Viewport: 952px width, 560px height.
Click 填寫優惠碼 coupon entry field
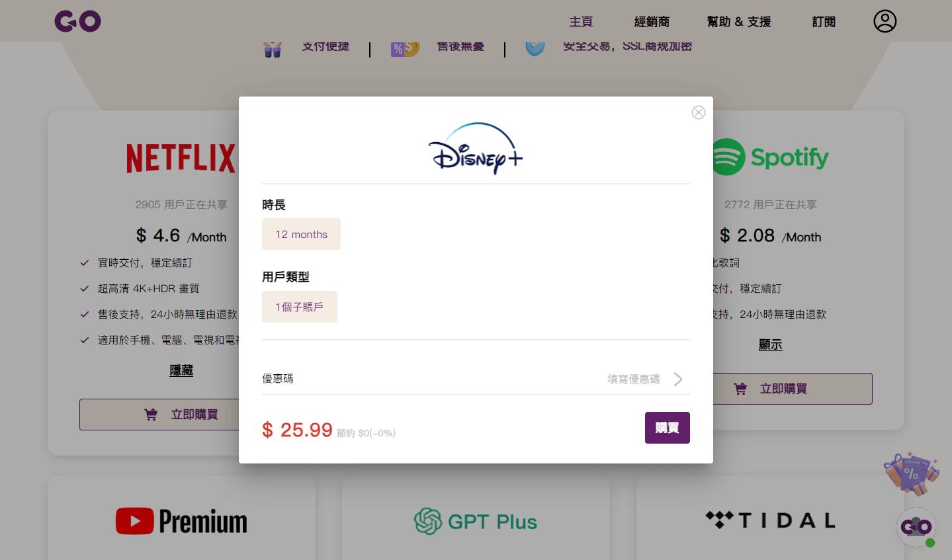(x=634, y=379)
